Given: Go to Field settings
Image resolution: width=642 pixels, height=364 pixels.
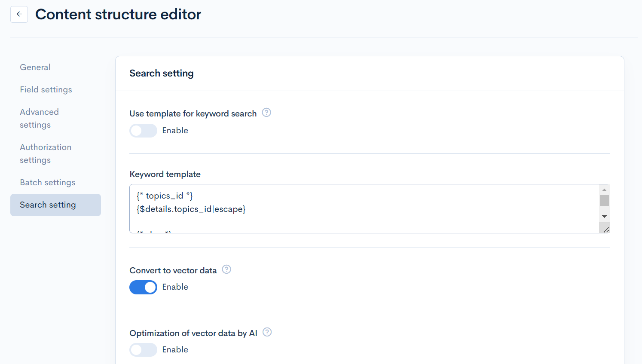Looking at the screenshot, I should [46, 89].
